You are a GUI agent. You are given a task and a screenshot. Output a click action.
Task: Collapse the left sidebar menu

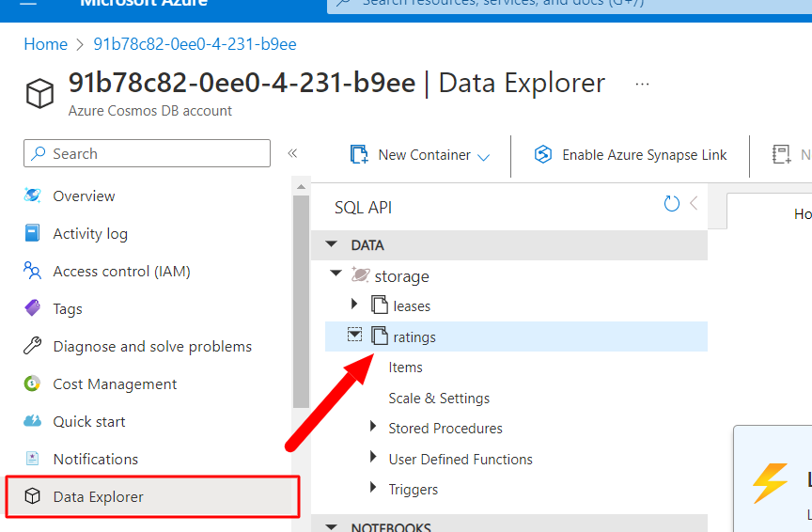coord(292,153)
